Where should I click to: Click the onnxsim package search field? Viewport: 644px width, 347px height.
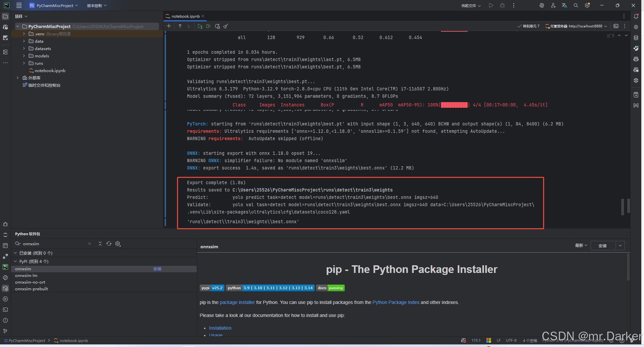(x=53, y=244)
